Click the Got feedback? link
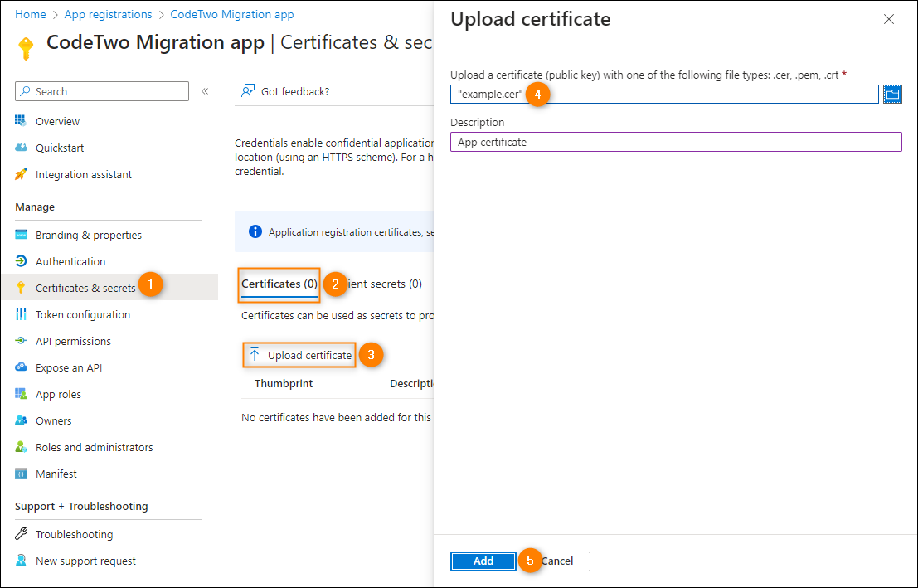The height and width of the screenshot is (588, 918). (x=295, y=91)
